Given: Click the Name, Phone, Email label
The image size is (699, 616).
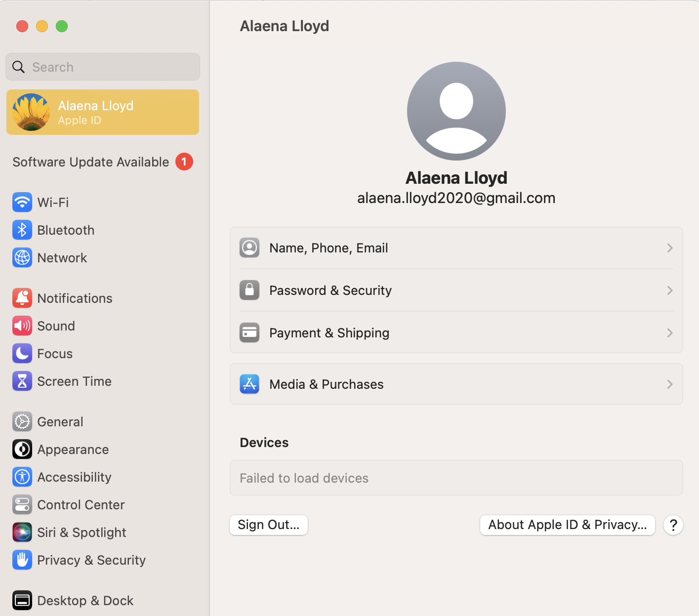Looking at the screenshot, I should point(329,248).
